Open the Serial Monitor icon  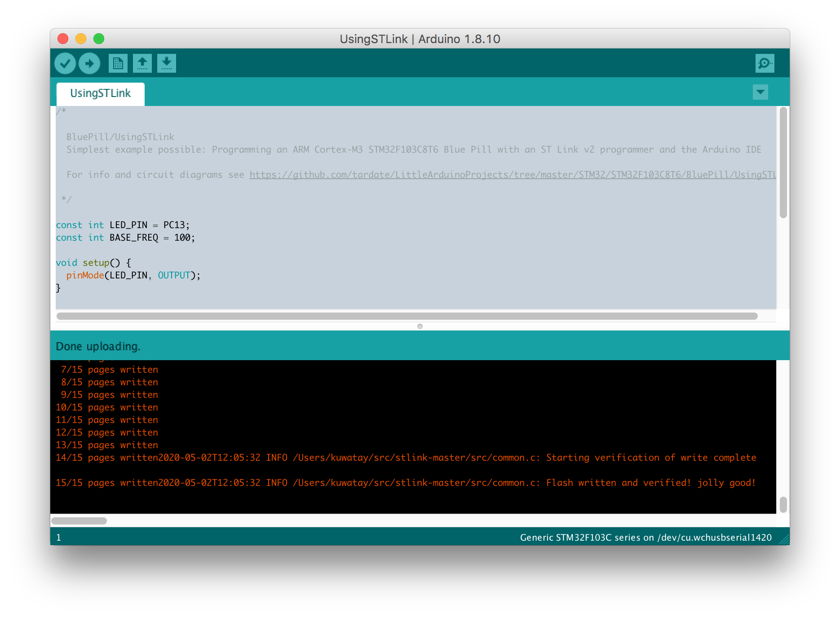click(765, 63)
